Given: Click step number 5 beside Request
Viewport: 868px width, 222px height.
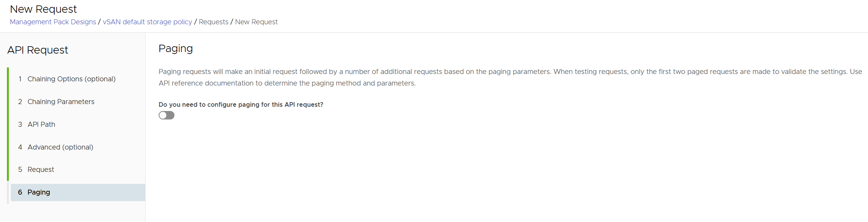Looking at the screenshot, I should coord(20,170).
